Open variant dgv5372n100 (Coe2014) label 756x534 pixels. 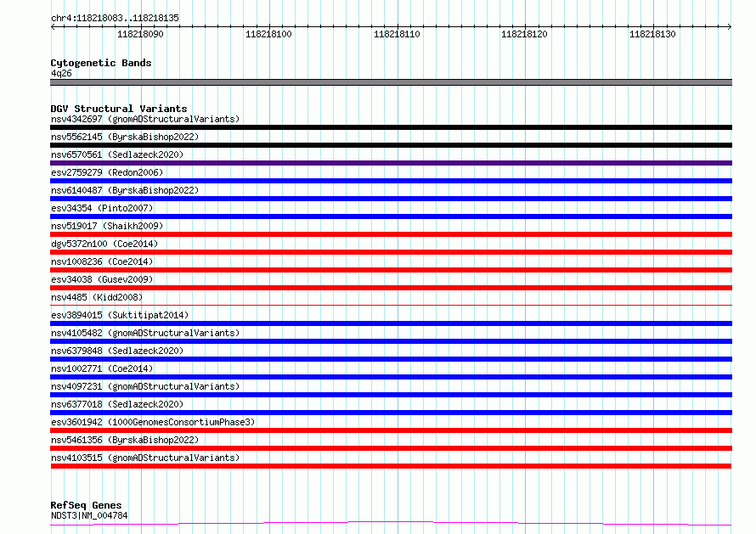pos(104,244)
